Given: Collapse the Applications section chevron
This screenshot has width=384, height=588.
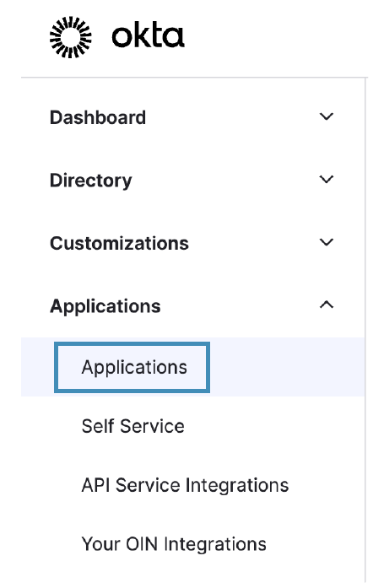Looking at the screenshot, I should [327, 305].
